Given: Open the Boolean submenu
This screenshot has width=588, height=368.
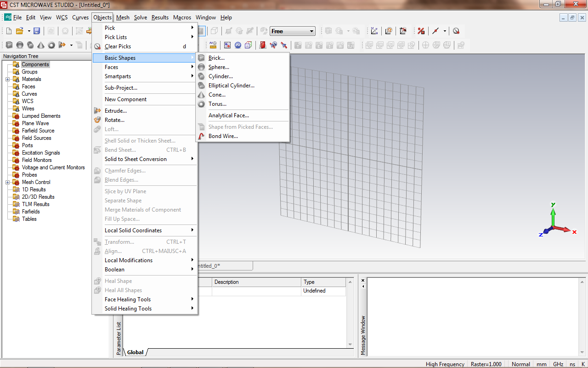Looking at the screenshot, I should click(x=145, y=270).
